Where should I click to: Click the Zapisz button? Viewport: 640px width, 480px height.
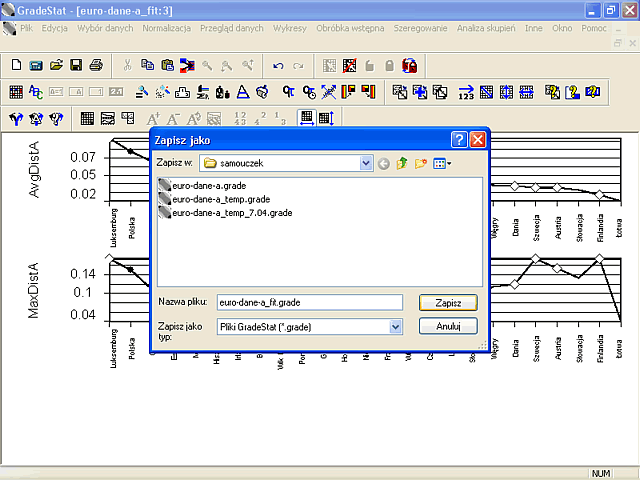pos(448,303)
